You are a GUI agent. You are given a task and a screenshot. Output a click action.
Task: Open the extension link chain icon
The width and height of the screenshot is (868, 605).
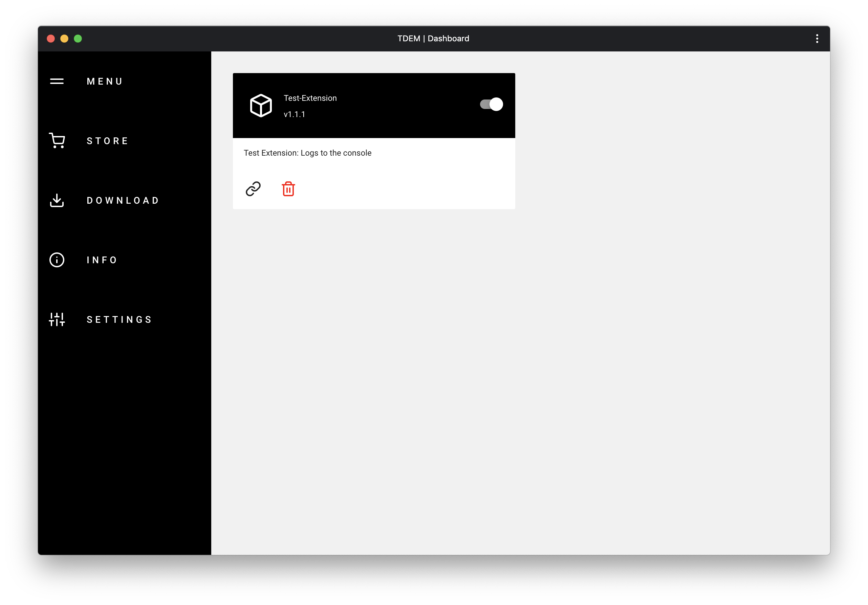253,188
